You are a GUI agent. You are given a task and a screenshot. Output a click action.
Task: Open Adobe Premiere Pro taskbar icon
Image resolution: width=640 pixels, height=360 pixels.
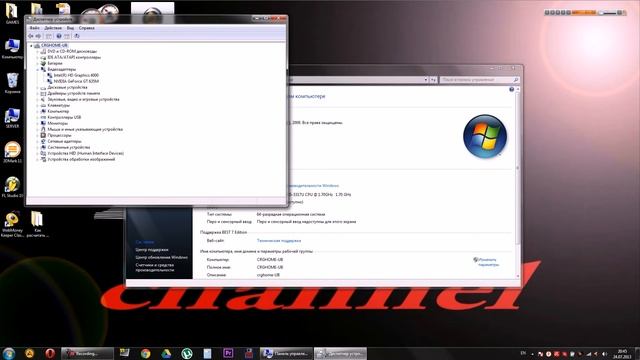coord(228,353)
